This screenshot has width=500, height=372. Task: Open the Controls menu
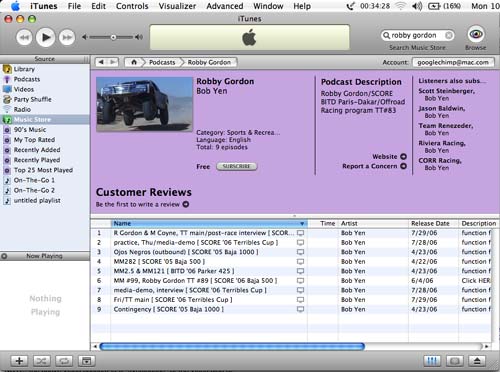132,6
